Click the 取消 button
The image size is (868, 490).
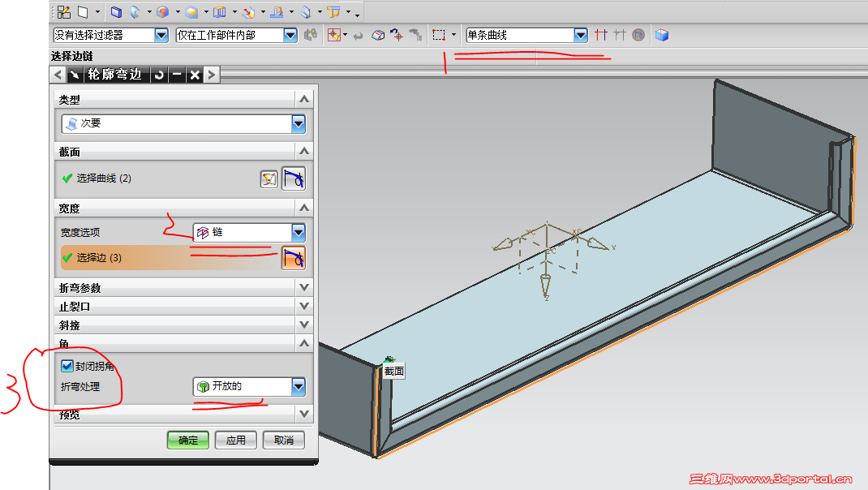coord(283,441)
